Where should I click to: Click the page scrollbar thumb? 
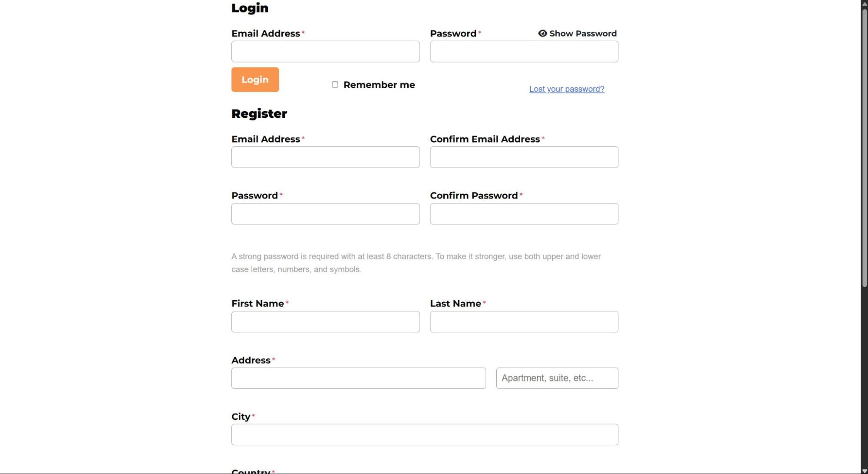pos(864,148)
